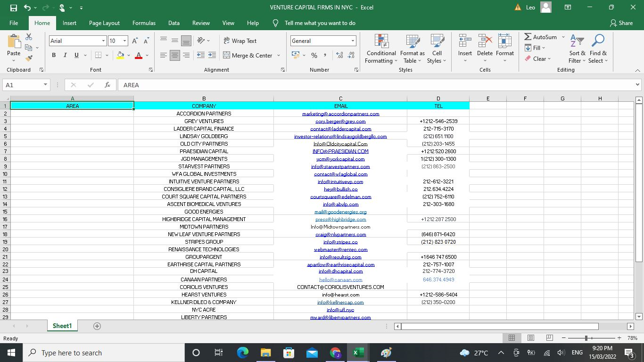Open File Explorer from taskbar
Image resolution: width=644 pixels, height=362 pixels.
(x=265, y=353)
